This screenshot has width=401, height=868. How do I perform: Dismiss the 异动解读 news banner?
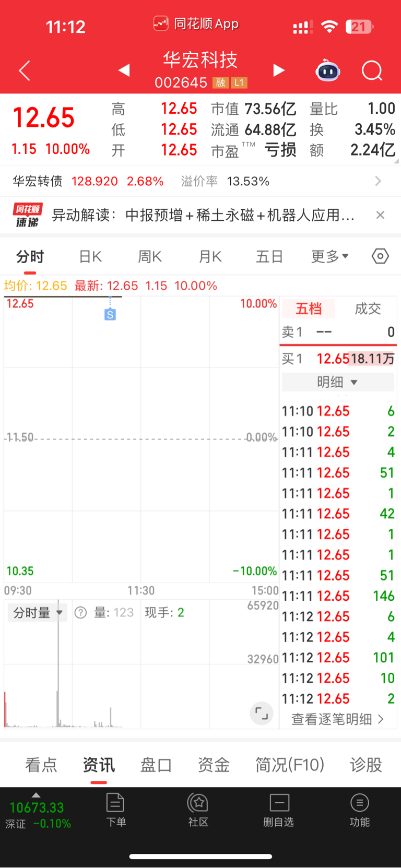tap(380, 215)
